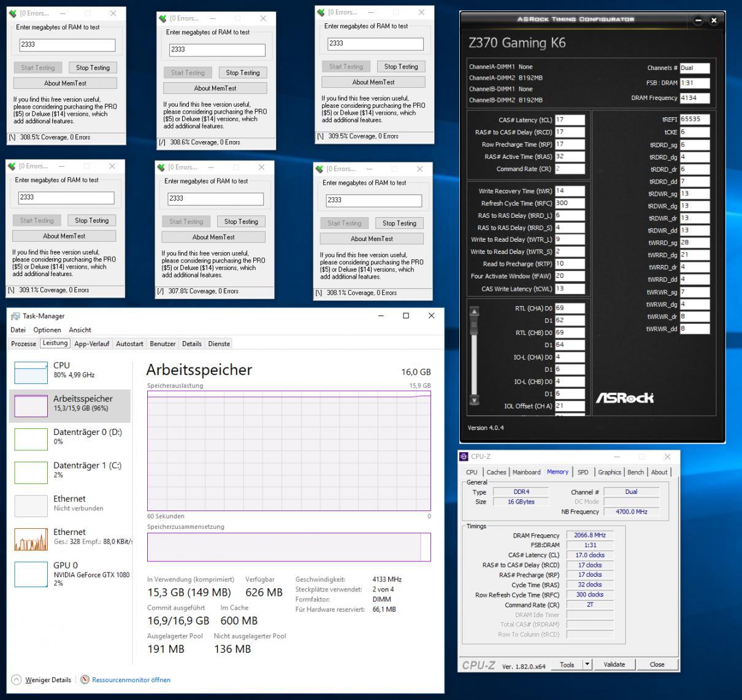Switch to the Details tab in Task-Manager
Screen dimensions: 742x700
[x=192, y=344]
